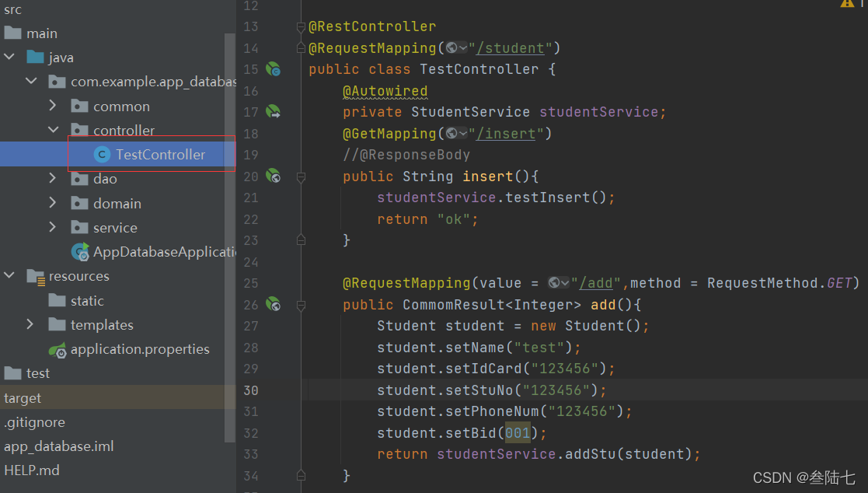
Task: Click the autowired dependency gutter icon on line 17
Action: point(273,111)
